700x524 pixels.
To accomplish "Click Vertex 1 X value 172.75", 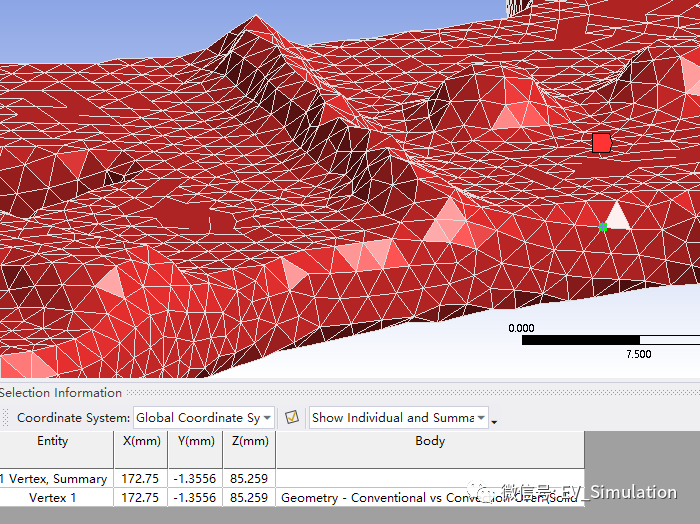I will (x=141, y=498).
